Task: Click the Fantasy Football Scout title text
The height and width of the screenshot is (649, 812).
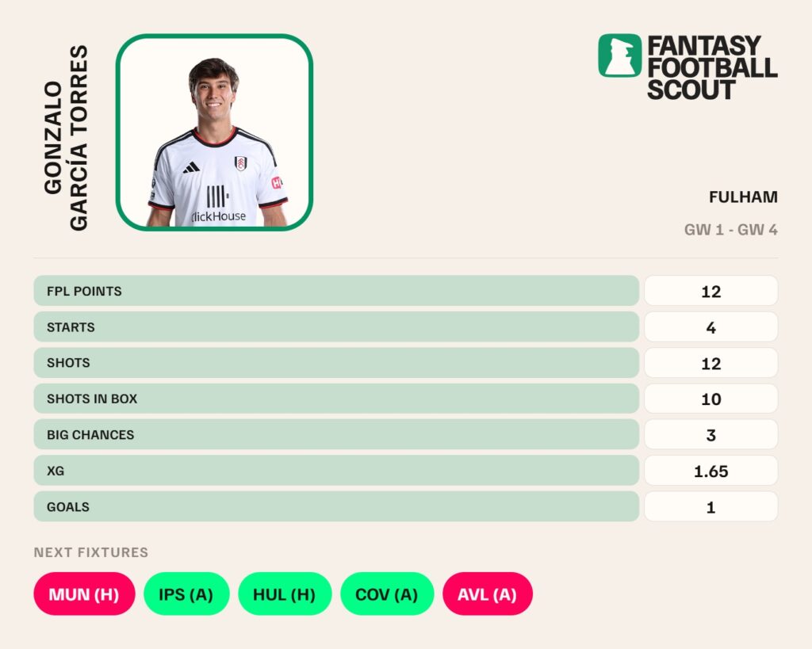Action: coord(712,67)
